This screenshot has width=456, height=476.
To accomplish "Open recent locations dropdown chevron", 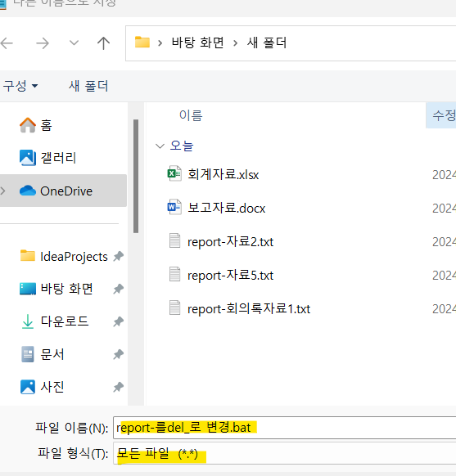I will (x=74, y=43).
